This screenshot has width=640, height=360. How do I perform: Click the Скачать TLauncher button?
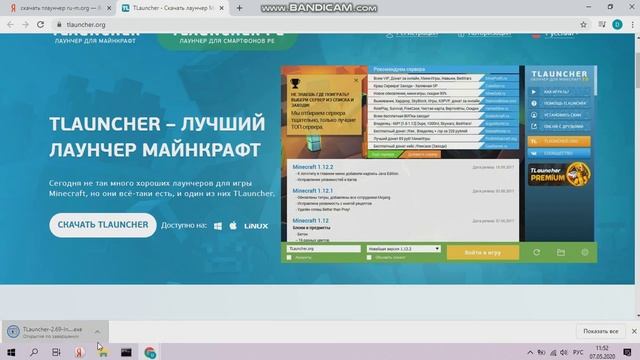(x=103, y=225)
